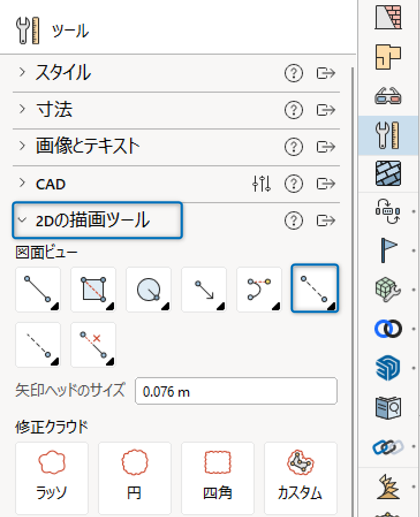Select the dashed line drawing tool
This screenshot has height=517, width=420.
pos(315,288)
